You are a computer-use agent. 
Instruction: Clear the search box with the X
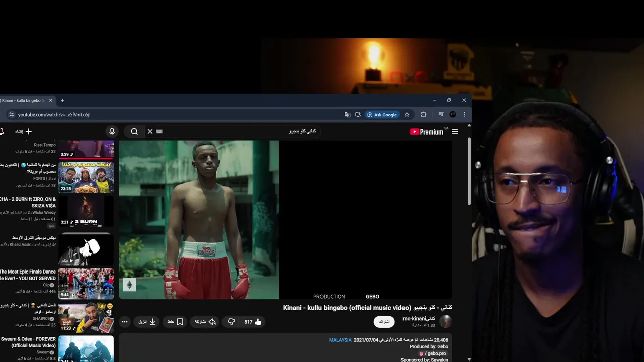tap(150, 131)
